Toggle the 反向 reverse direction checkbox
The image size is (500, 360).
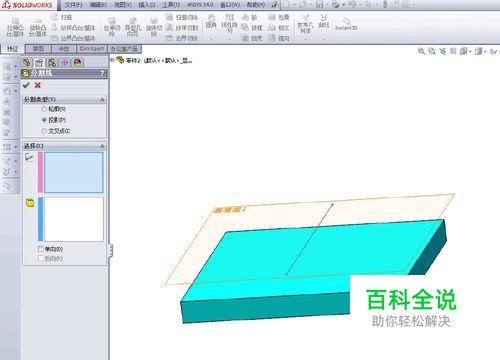(41, 258)
